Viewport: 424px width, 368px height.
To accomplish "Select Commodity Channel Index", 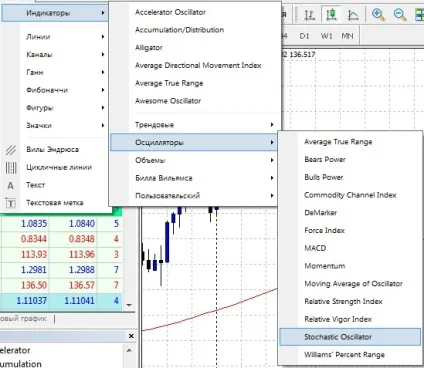I will (x=350, y=195).
